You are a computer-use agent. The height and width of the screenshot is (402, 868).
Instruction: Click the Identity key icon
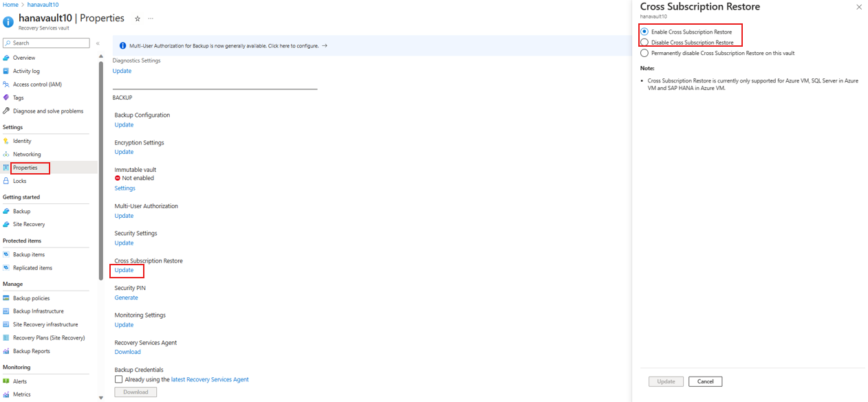point(6,141)
